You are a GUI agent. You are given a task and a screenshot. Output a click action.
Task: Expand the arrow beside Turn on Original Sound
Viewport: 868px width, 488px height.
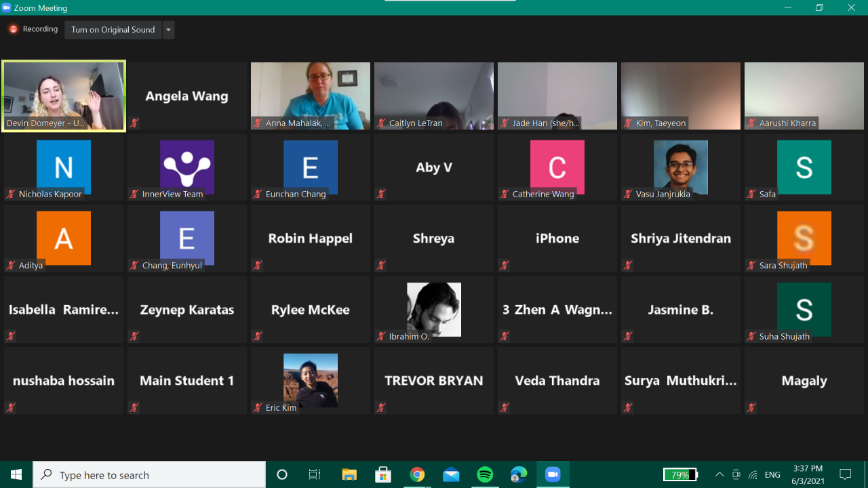coord(169,30)
